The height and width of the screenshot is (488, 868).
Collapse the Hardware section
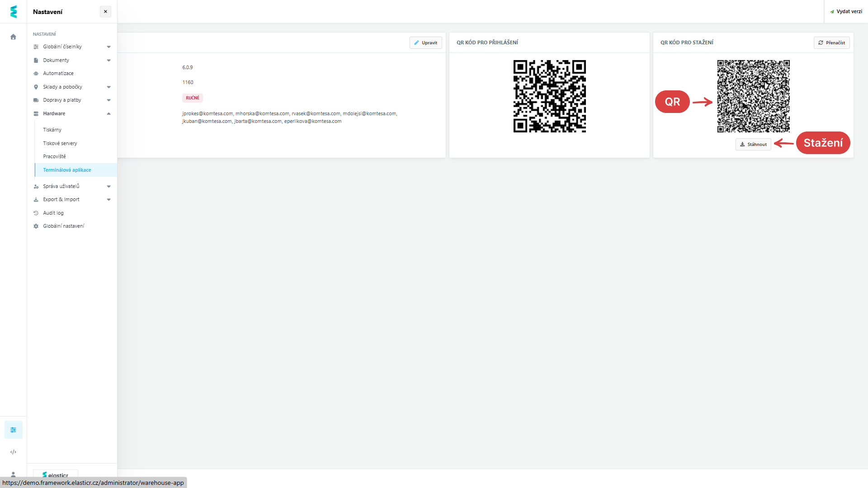108,114
